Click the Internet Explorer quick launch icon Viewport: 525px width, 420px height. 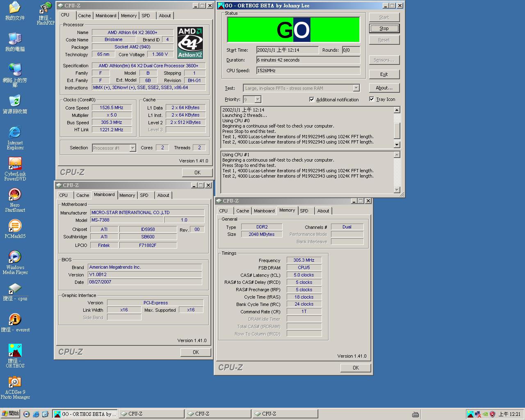click(x=36, y=414)
